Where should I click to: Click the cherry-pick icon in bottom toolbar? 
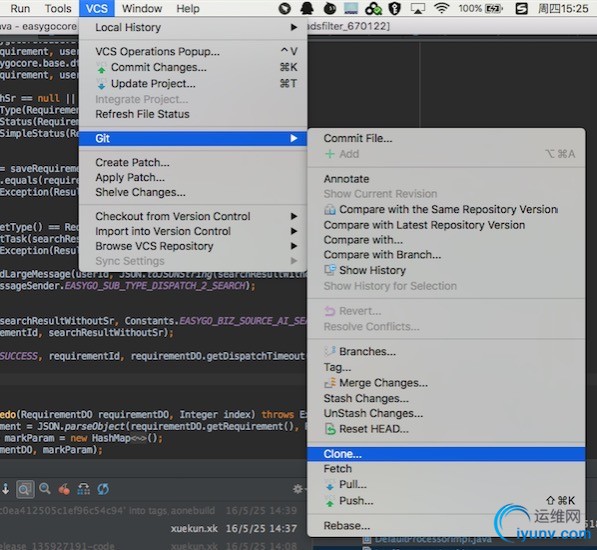pos(64,489)
